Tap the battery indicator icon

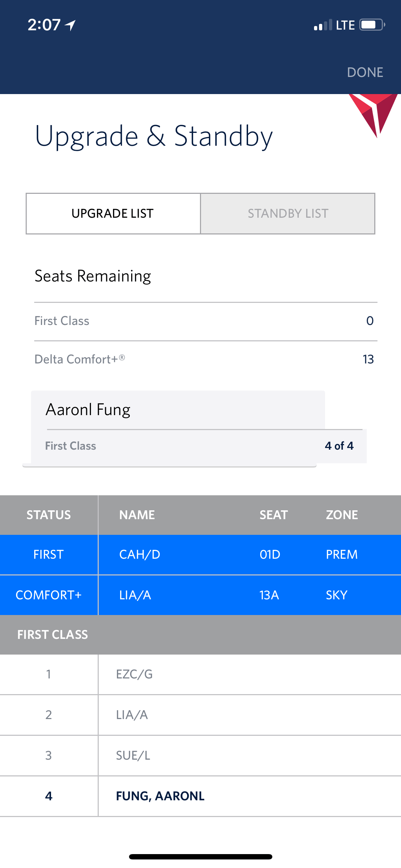(x=372, y=25)
